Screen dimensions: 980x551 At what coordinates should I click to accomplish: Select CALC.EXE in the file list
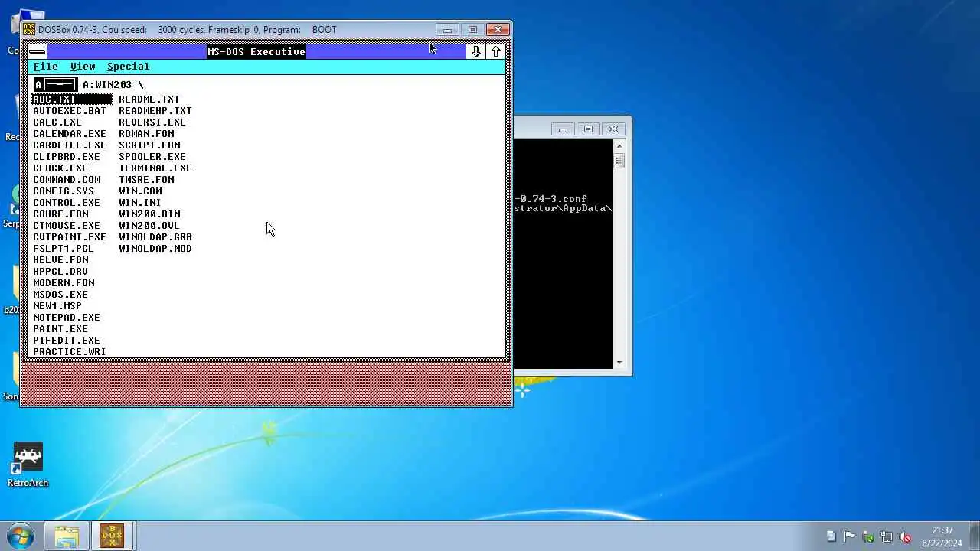(57, 122)
